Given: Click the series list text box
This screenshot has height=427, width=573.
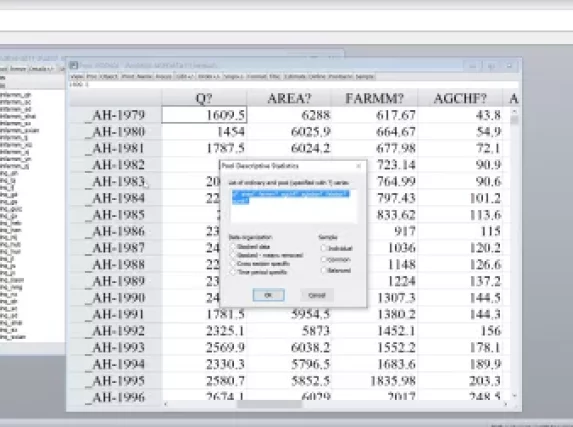Looking at the screenshot, I should click(x=293, y=205).
